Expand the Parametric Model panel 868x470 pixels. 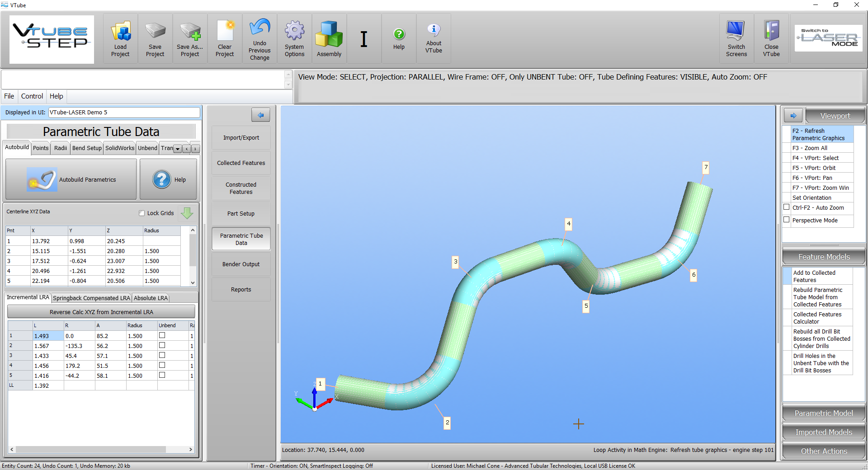click(x=824, y=413)
